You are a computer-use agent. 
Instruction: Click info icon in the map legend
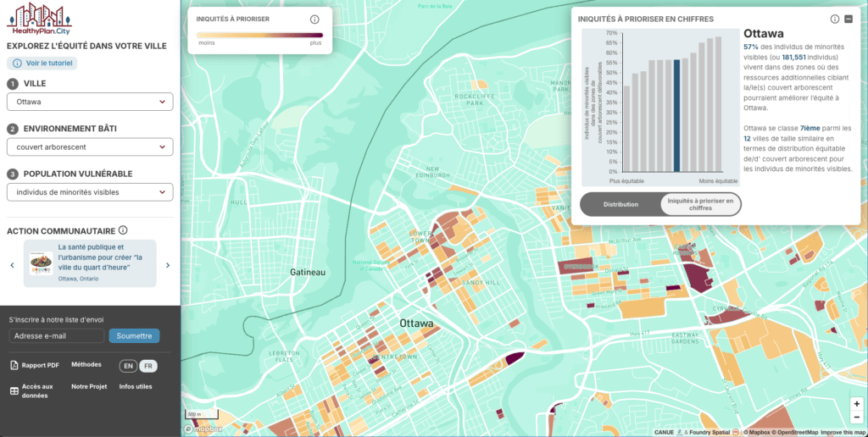[x=314, y=19]
